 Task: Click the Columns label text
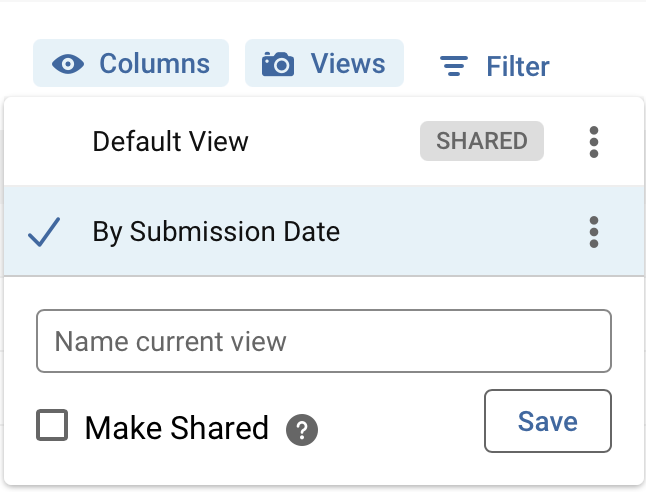pyautogui.click(x=154, y=64)
